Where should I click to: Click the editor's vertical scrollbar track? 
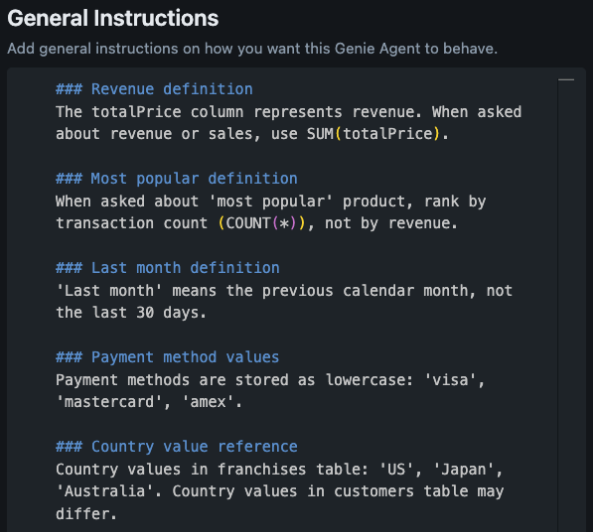(566, 302)
